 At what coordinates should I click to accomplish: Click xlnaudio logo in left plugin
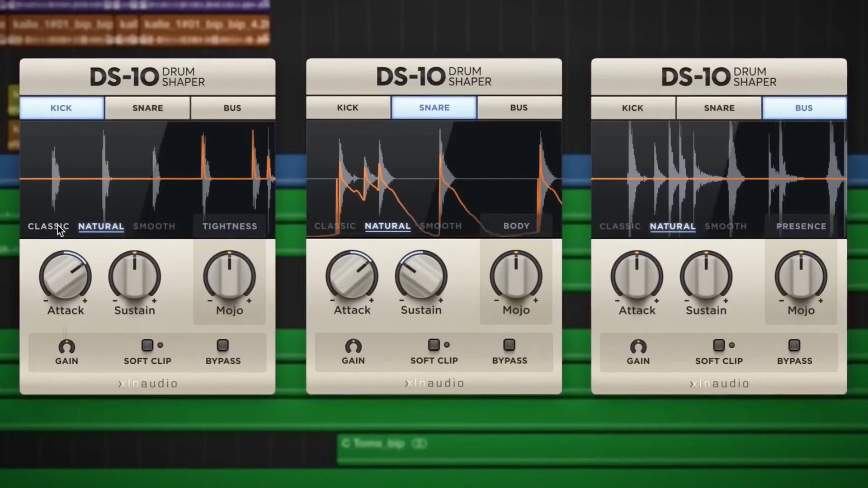pos(148,384)
